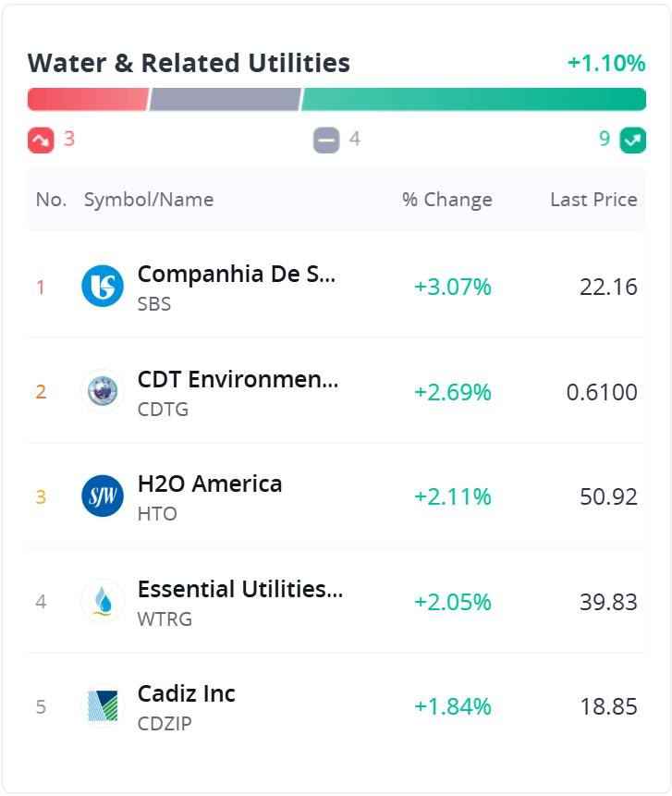Click the red declining stocks arrow icon
672x796 pixels.
point(41,140)
